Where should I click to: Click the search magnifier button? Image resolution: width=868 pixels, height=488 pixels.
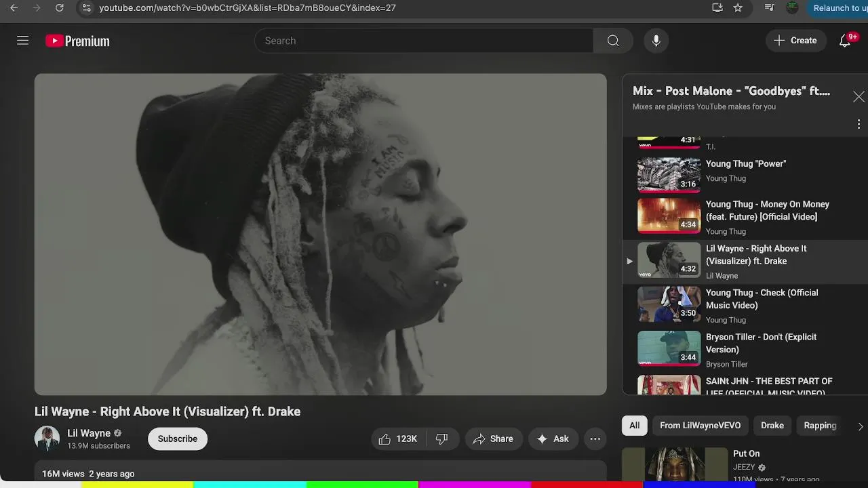coord(613,41)
